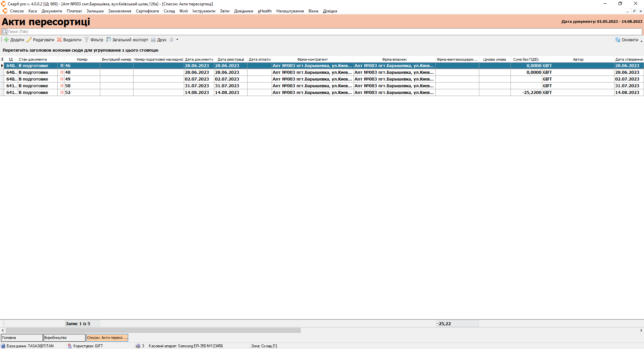The width and height of the screenshot is (644, 349).
Task: Switch to the Виробництво tab
Action: pyautogui.click(x=64, y=338)
